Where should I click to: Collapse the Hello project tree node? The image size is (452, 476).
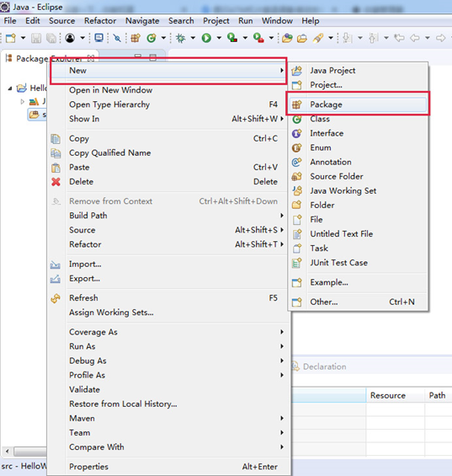(10, 88)
